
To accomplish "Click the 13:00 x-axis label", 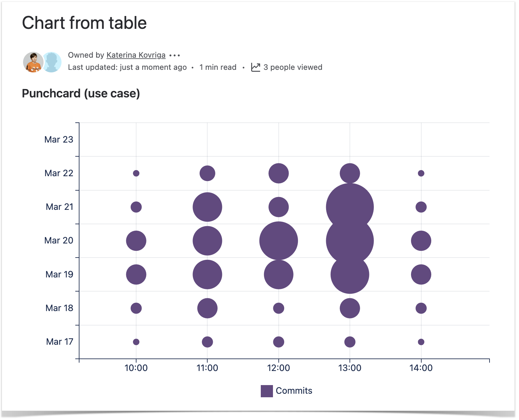I will click(x=350, y=368).
